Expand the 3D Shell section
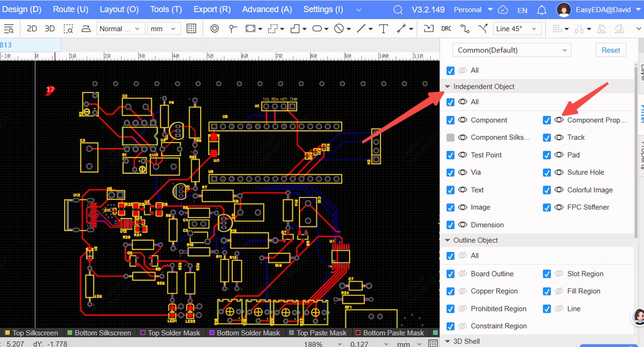The height and width of the screenshot is (347, 644). 447,341
